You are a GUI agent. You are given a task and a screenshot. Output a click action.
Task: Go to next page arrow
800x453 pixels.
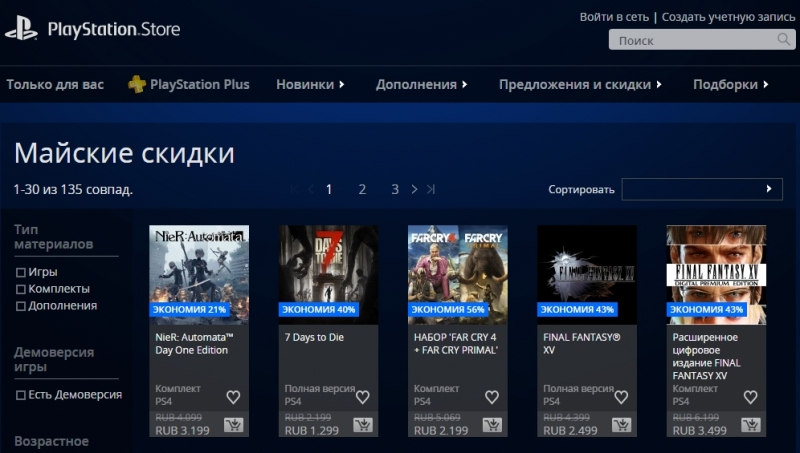coord(414,189)
